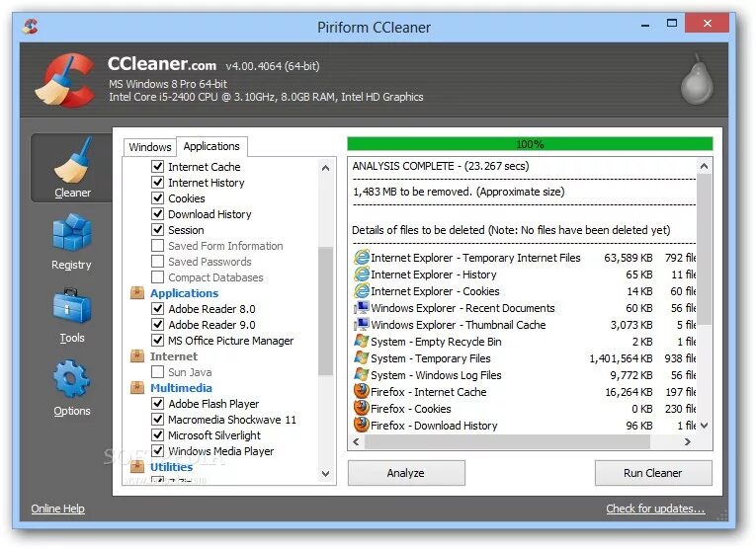756x549 pixels.
Task: Click Check for updates link
Action: [656, 509]
